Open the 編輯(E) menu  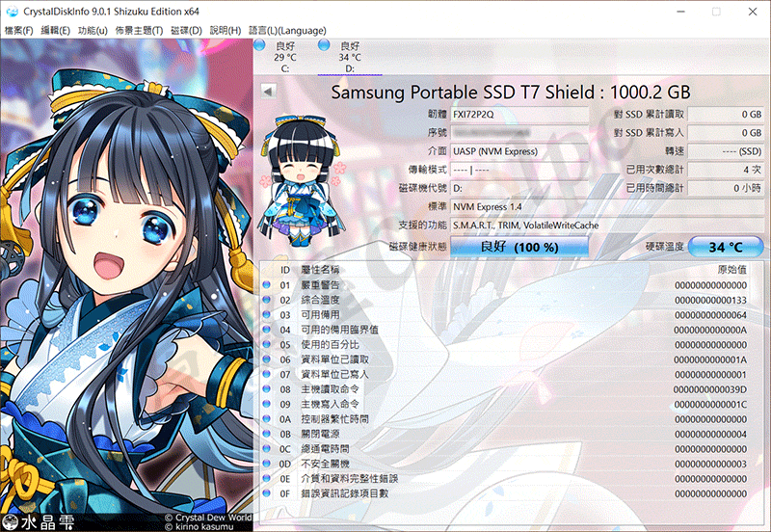[x=55, y=31]
